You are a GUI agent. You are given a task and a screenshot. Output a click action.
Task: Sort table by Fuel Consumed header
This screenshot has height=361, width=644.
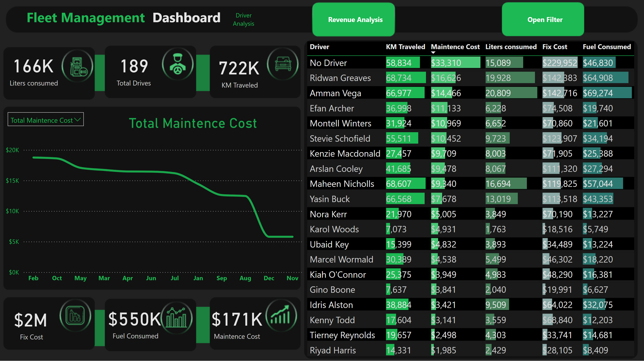coord(607,47)
